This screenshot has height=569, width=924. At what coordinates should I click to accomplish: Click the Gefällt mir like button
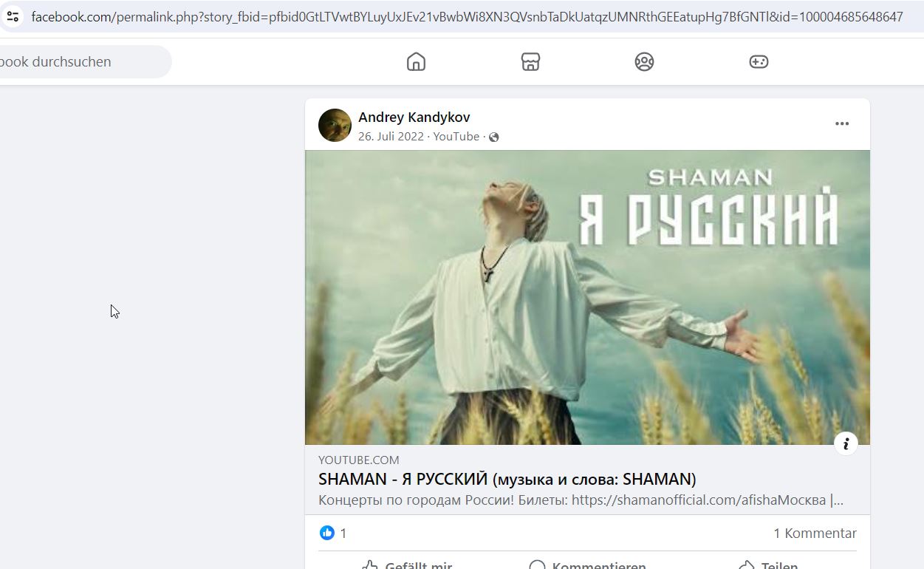[408, 565]
